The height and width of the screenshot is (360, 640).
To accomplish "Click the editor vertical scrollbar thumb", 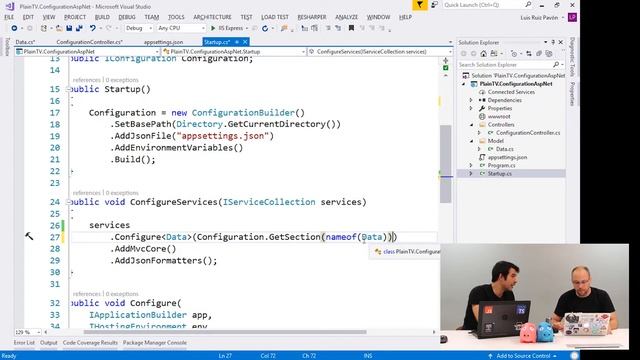I will point(445,163).
